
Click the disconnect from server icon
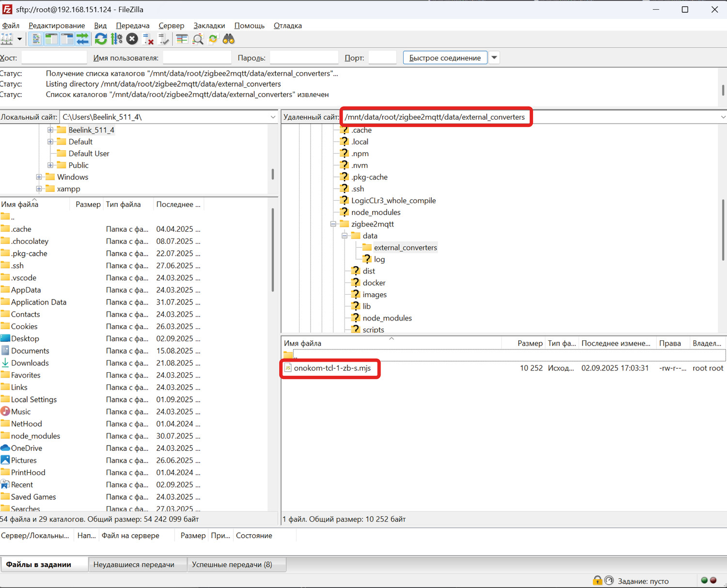(x=148, y=39)
